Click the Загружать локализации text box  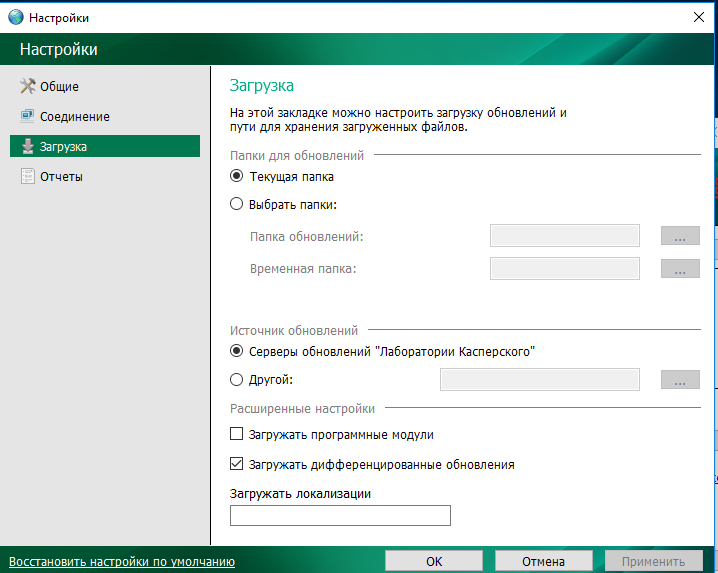(340, 515)
